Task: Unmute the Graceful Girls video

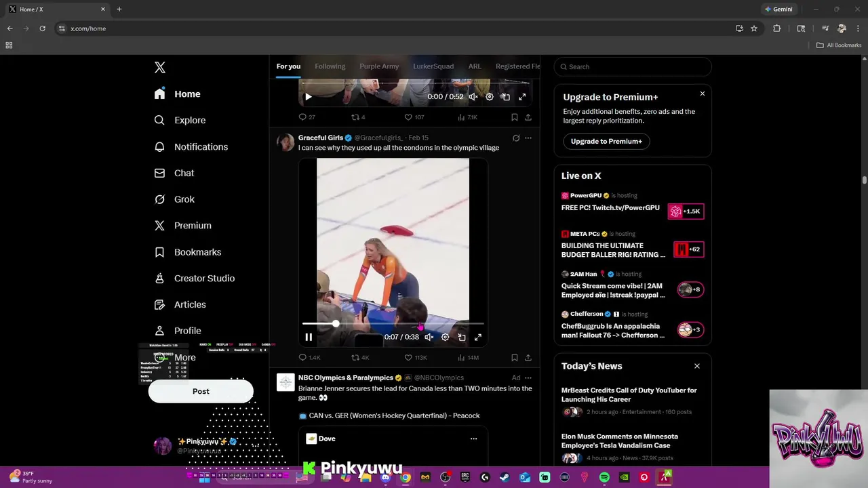Action: 429,337
